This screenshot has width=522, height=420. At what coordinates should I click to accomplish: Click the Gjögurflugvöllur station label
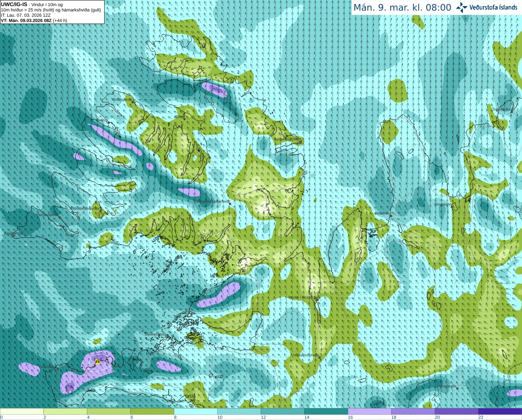click(x=287, y=139)
